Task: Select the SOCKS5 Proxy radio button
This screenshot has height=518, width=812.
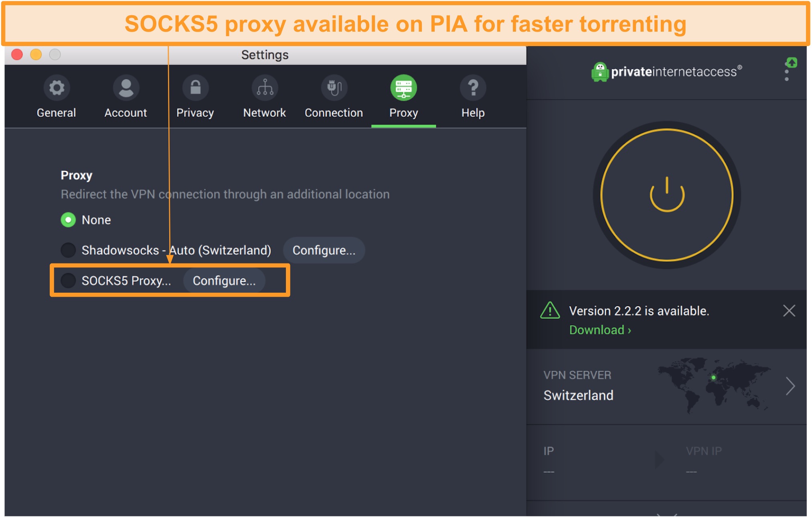Action: click(x=68, y=281)
